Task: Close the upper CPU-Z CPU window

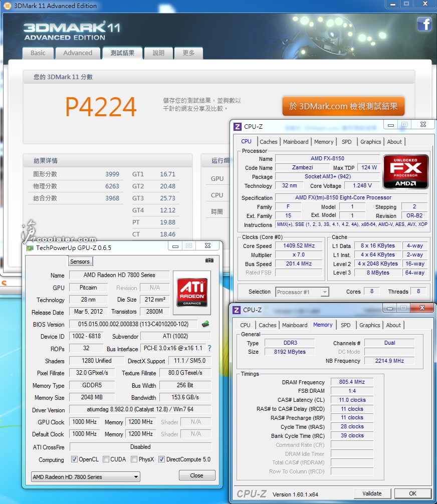Action: [423, 124]
